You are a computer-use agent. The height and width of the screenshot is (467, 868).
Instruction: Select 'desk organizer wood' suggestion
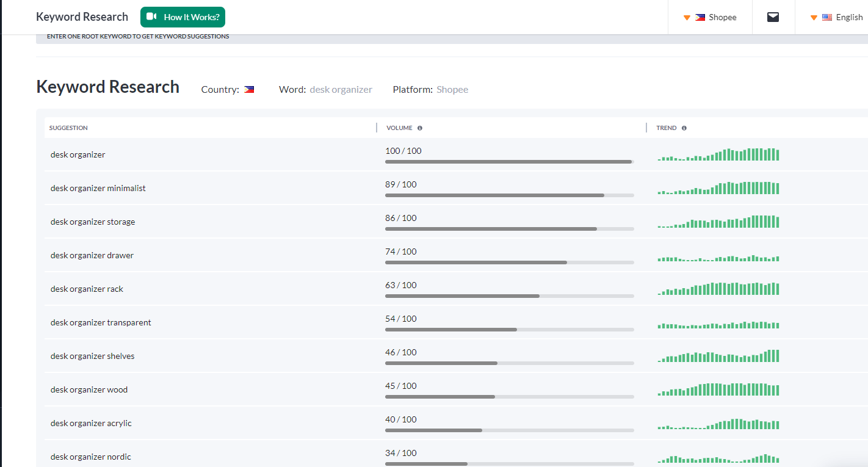pos(89,389)
